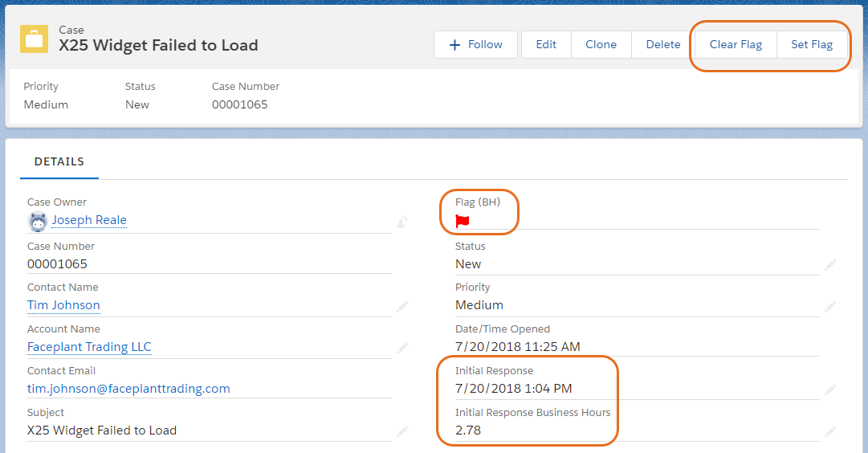Open Joseph Reale owner link
Image resolution: width=868 pixels, height=453 pixels.
click(89, 220)
